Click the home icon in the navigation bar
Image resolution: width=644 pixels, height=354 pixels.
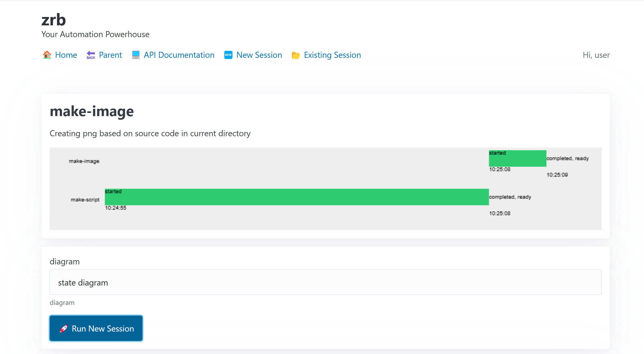click(47, 55)
